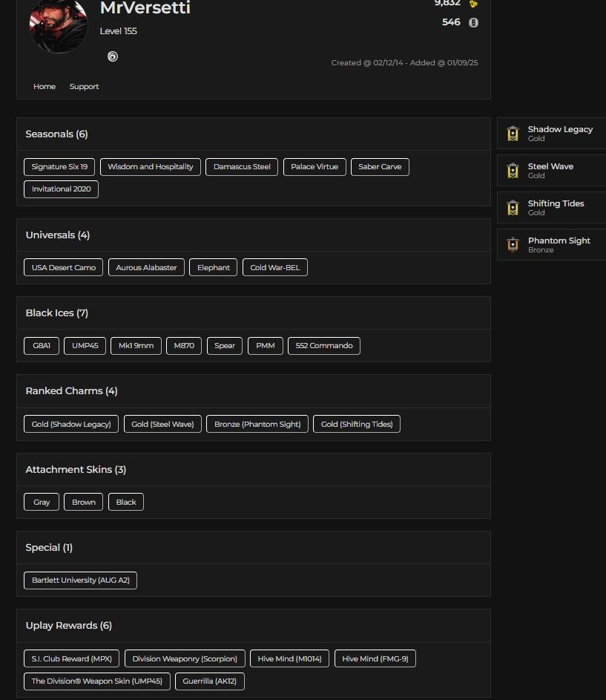606x700 pixels.
Task: Open the Support tab
Action: [x=84, y=87]
